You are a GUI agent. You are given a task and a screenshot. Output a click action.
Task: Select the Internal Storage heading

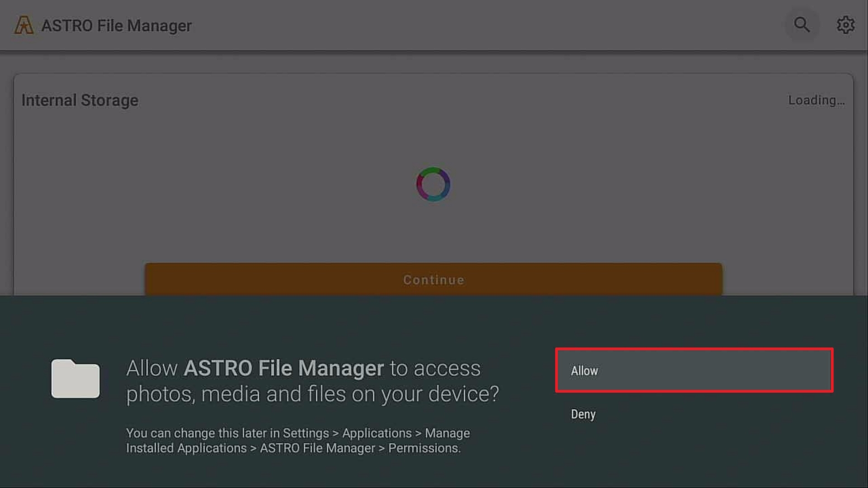(80, 100)
